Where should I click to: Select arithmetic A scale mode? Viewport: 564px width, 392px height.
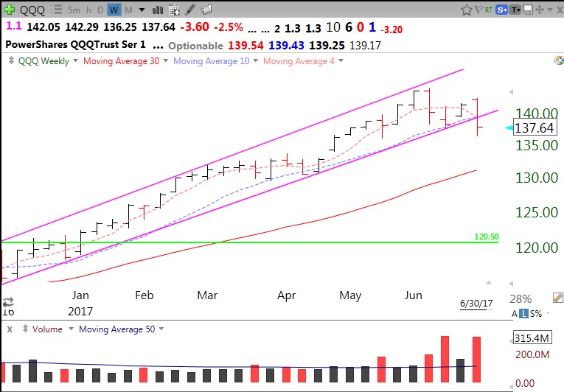pyautogui.click(x=515, y=314)
